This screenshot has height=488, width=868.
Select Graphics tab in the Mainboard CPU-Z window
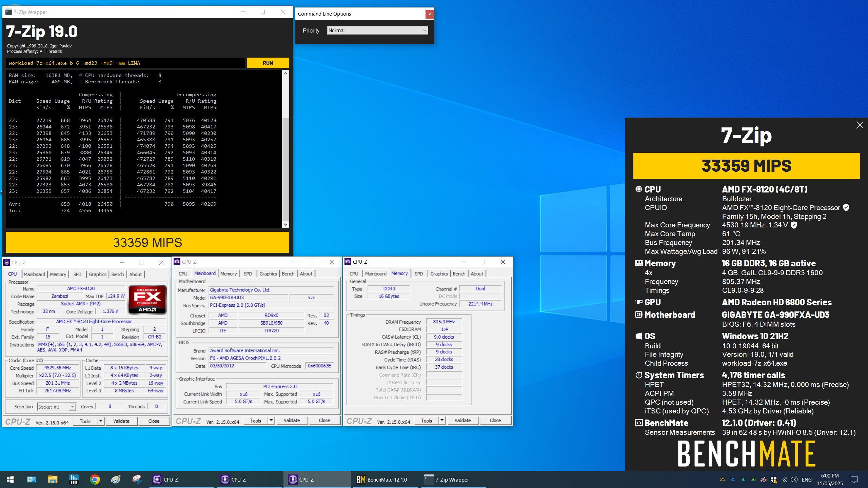click(268, 273)
